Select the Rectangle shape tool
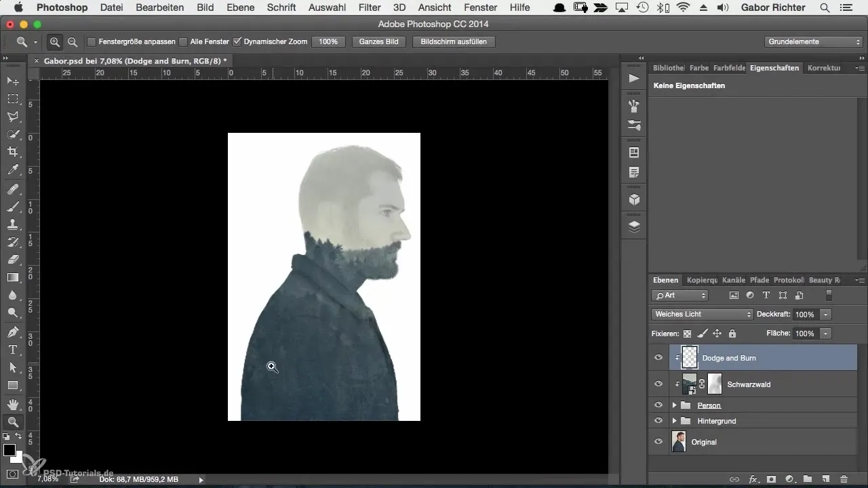The width and height of the screenshot is (868, 488). pos(13,385)
